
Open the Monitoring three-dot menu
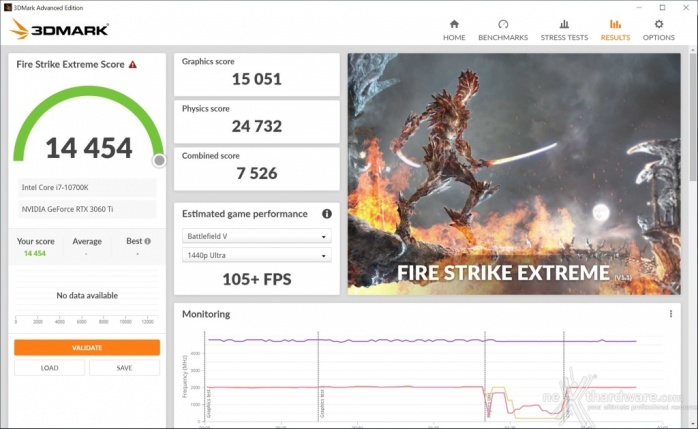[670, 314]
